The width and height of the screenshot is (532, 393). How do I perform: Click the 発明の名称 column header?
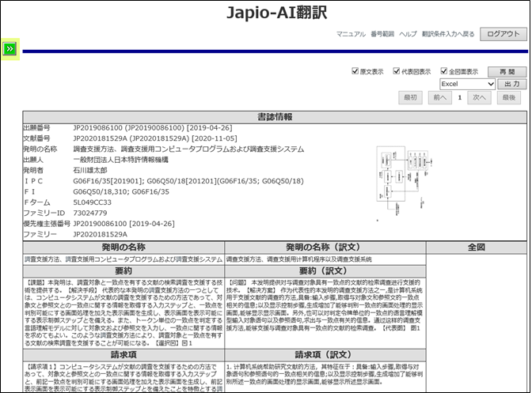(x=123, y=248)
